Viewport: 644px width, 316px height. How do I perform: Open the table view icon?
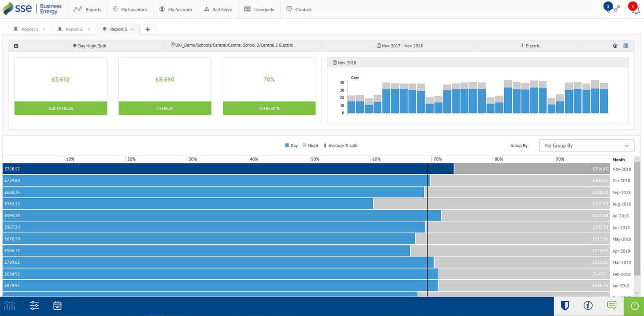pos(626,46)
